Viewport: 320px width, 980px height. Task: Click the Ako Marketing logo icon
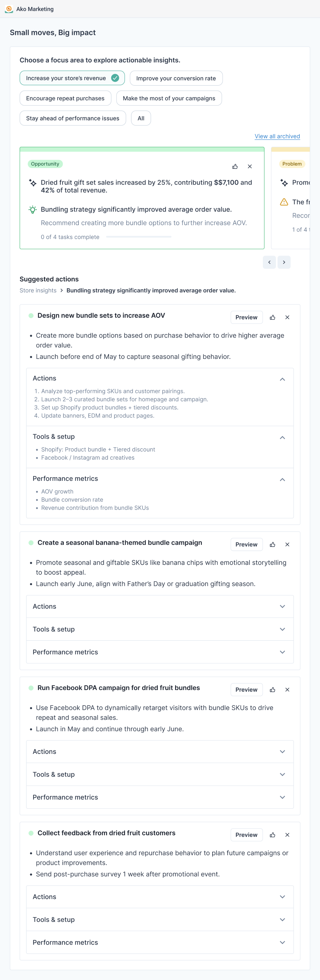coord(9,9)
